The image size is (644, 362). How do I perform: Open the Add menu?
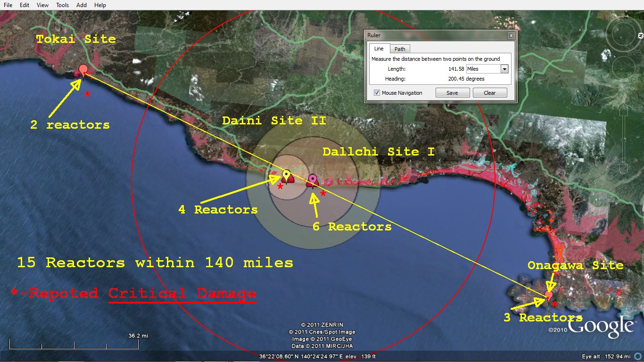[x=82, y=5]
